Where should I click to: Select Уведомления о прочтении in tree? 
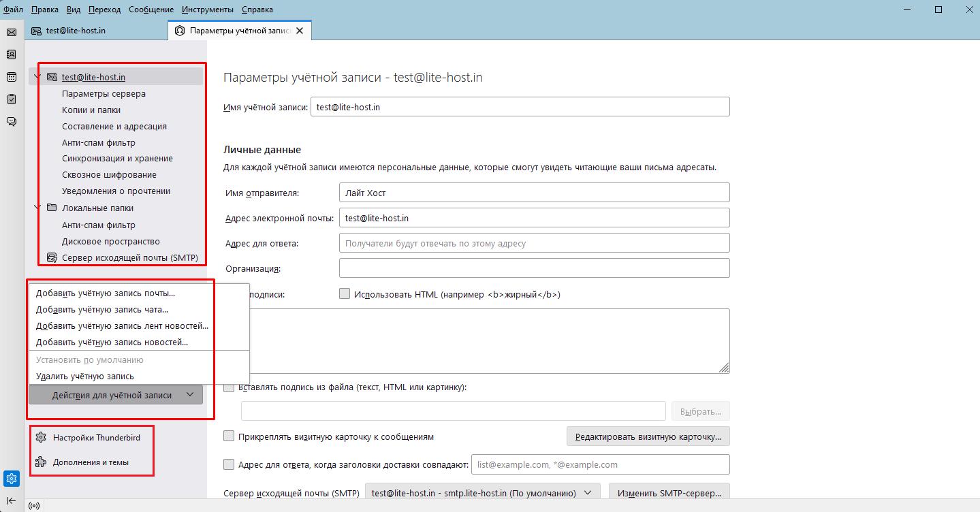pos(116,191)
